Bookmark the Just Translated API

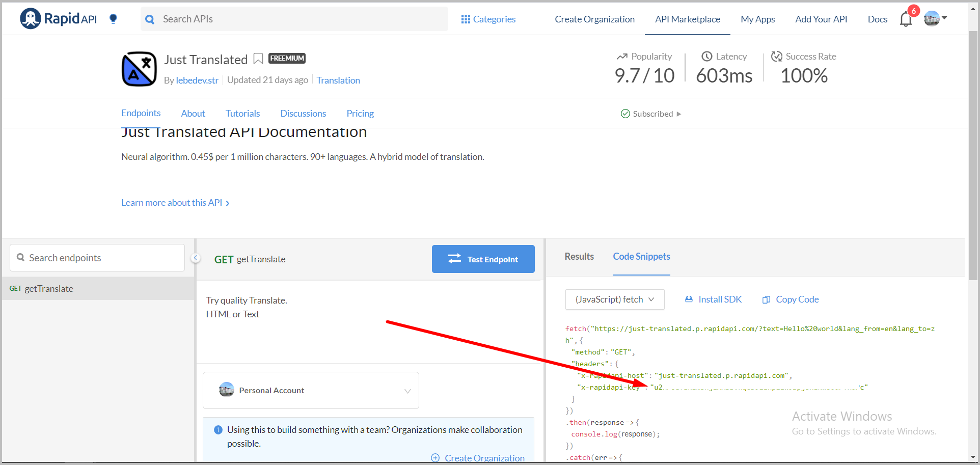coord(258,59)
